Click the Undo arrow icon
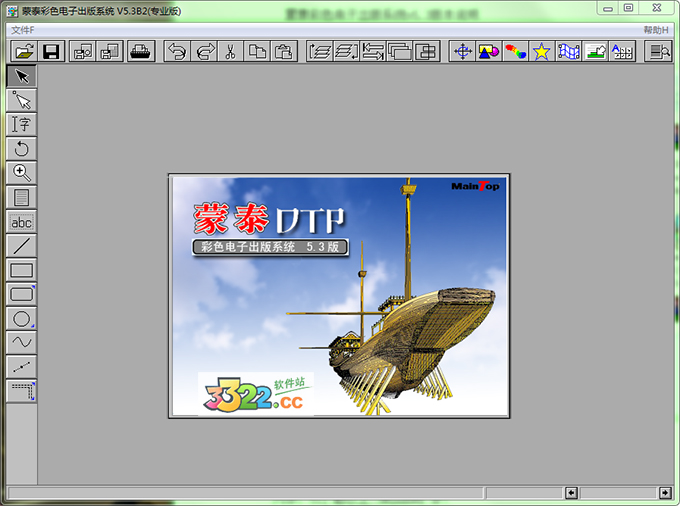680x506 pixels. coord(177,51)
